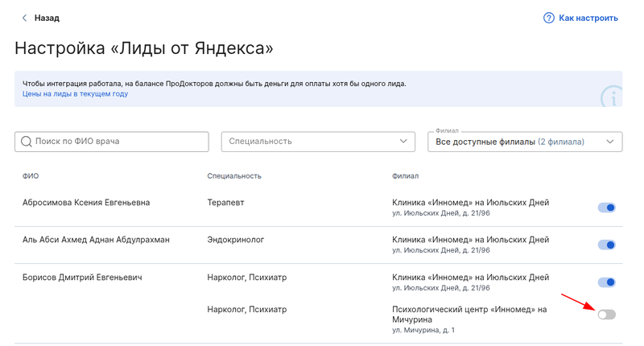Focus the Поиск по ФИО врача field
644x346 pixels.
tap(112, 142)
